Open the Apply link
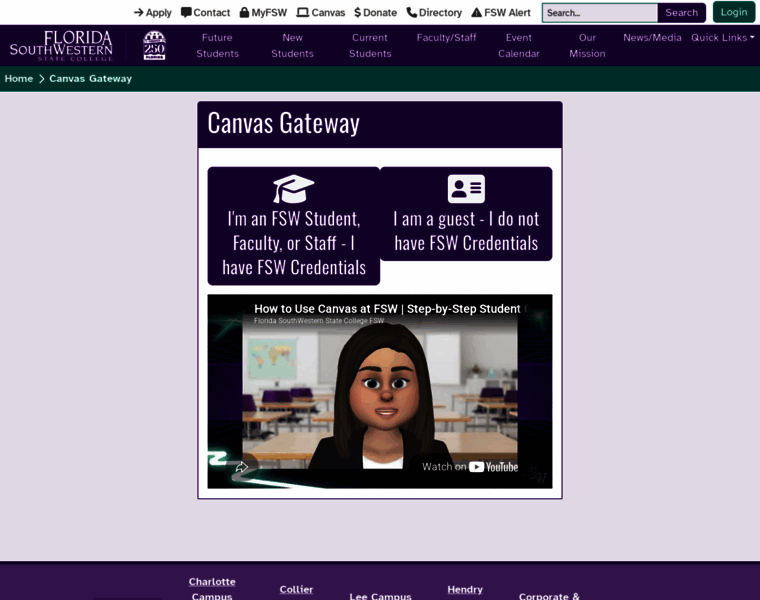The height and width of the screenshot is (600, 760). pyautogui.click(x=153, y=13)
